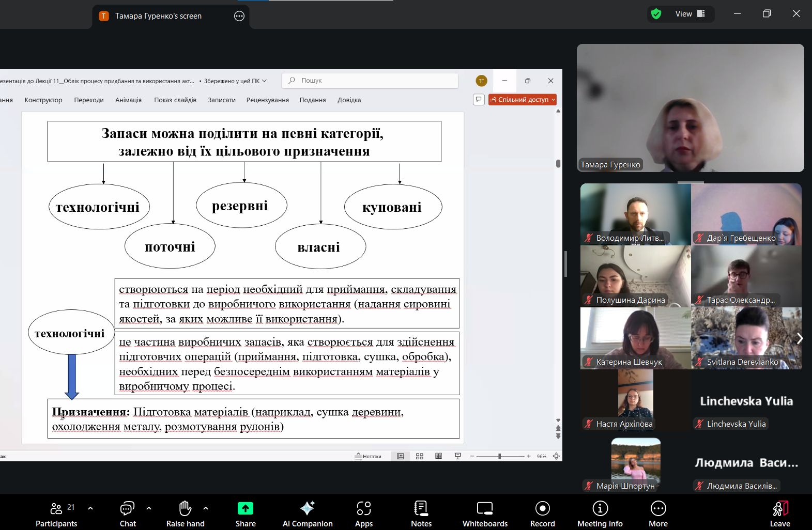This screenshot has width=812, height=530.
Task: Open AI Companion
Action: (308, 514)
